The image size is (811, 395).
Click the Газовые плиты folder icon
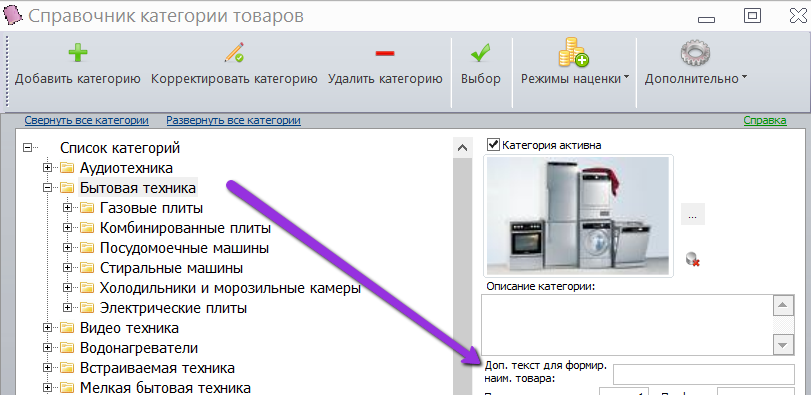click(x=87, y=208)
